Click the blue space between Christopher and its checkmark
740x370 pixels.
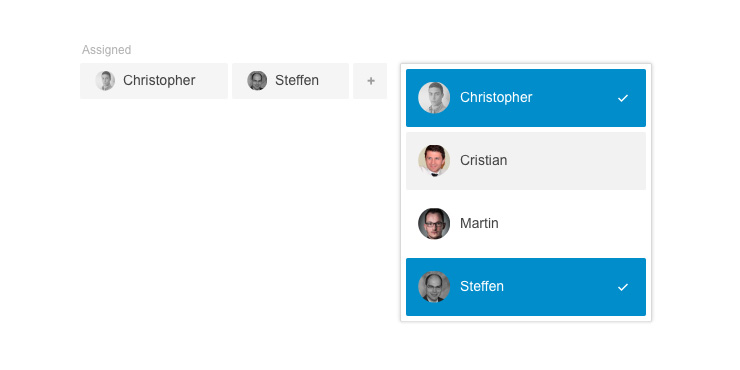pyautogui.click(x=575, y=98)
